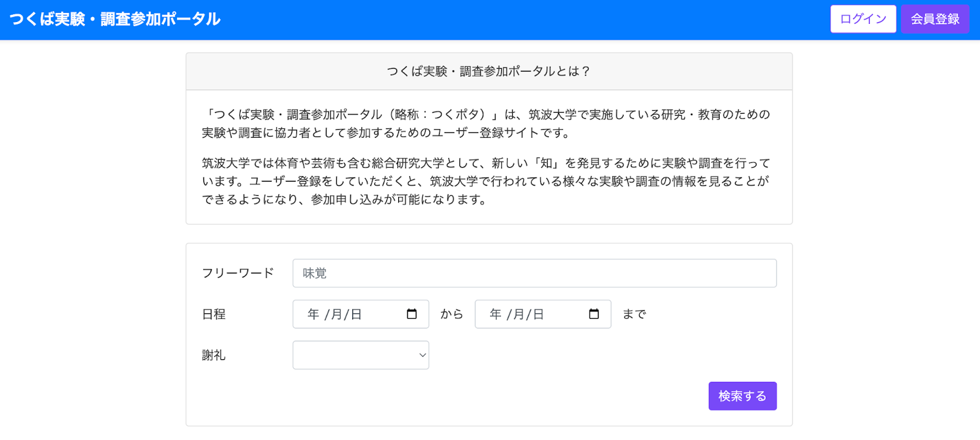Click the paragraph starting 筑波大学では体育や芸術

pyautogui.click(x=486, y=181)
